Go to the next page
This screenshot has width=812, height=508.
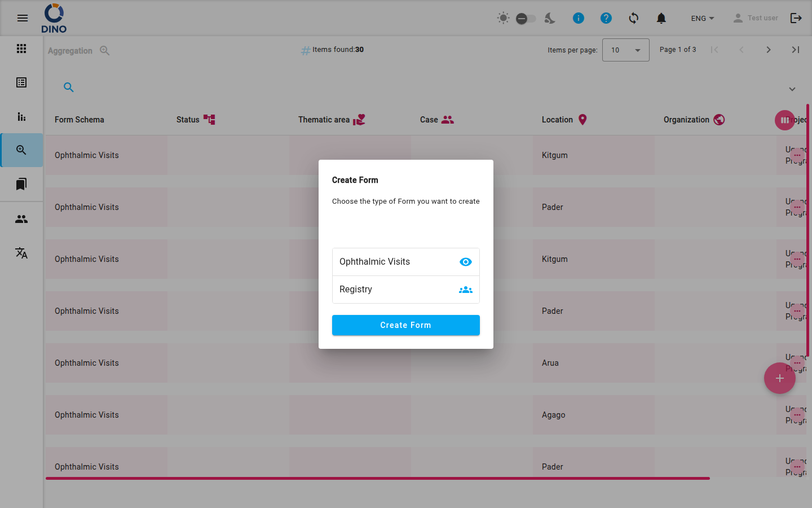point(769,50)
